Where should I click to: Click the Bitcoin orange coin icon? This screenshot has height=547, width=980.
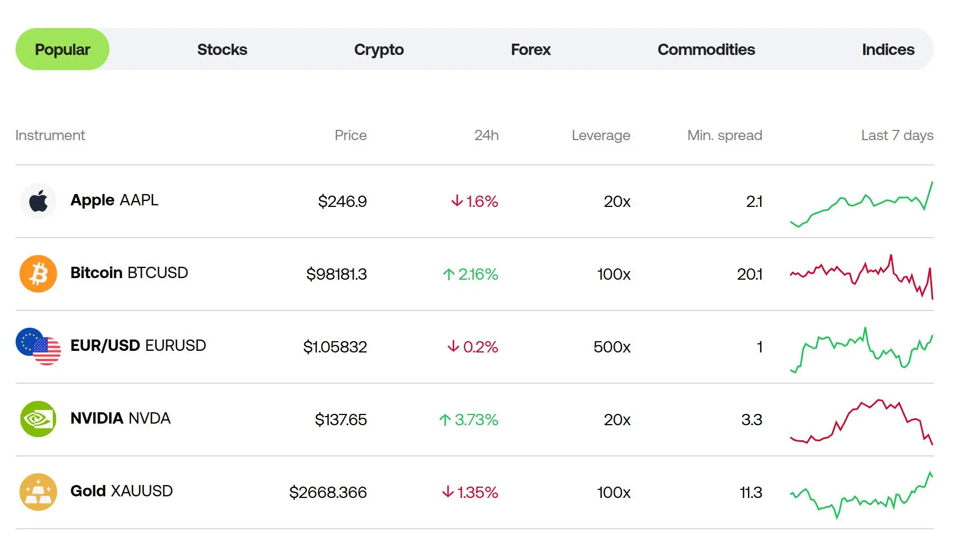[38, 274]
